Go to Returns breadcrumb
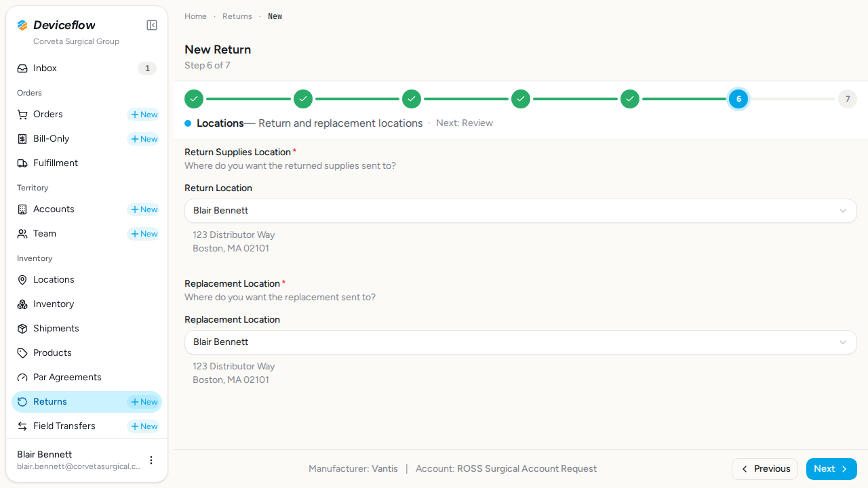868x488 pixels. (x=237, y=16)
